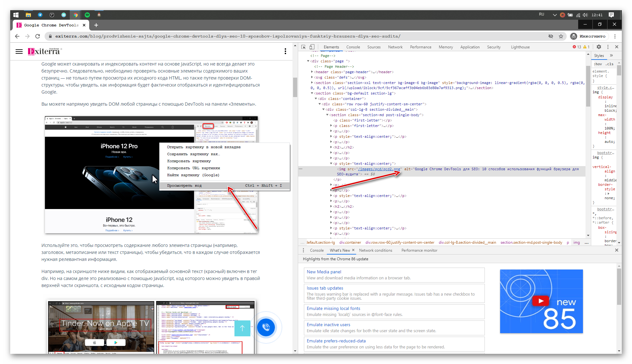
Task: Open DevTools customize menu
Action: pos(608,47)
